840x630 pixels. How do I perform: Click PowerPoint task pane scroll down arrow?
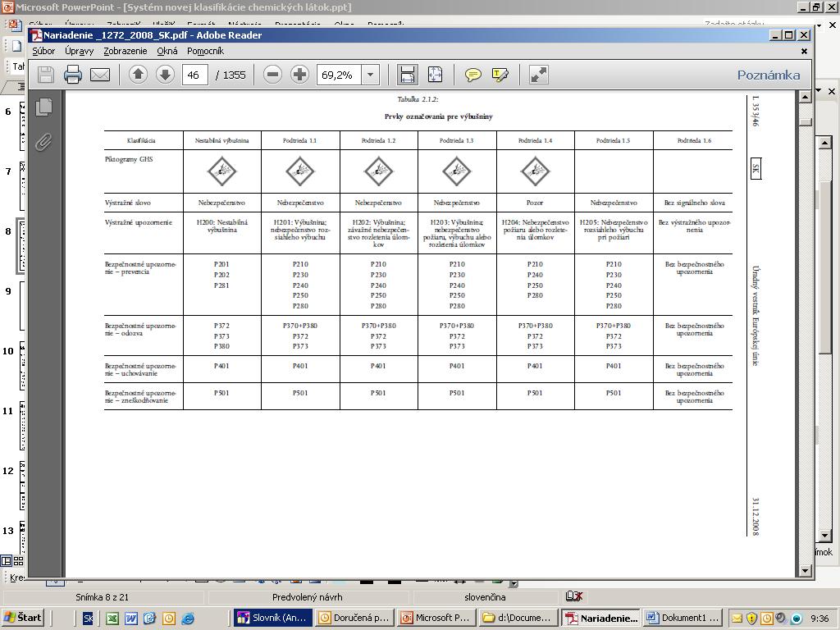(x=825, y=535)
